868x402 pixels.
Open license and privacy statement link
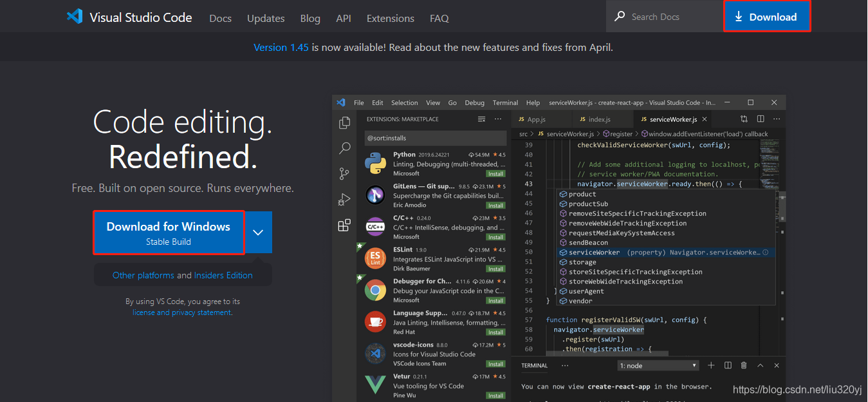pos(182,312)
